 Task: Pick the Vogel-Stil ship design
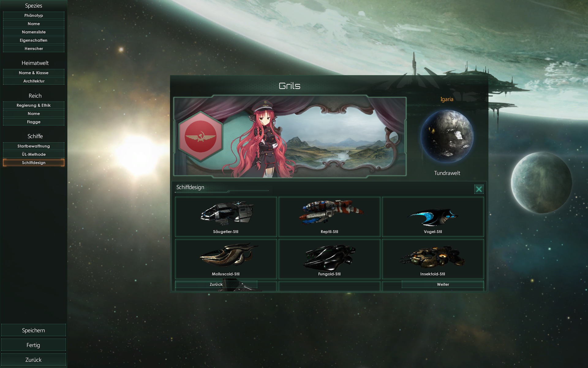(x=433, y=217)
